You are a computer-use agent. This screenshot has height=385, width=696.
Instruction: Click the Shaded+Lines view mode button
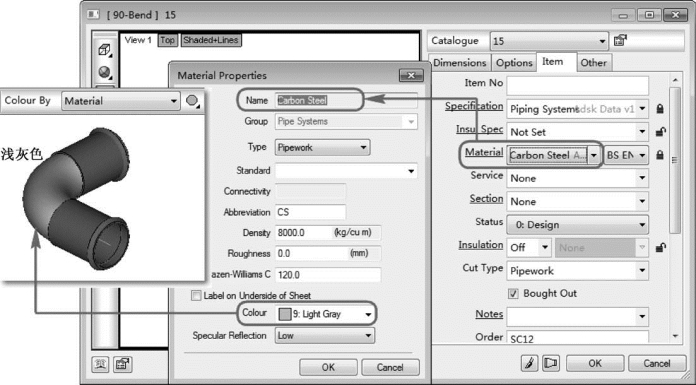pyautogui.click(x=211, y=40)
